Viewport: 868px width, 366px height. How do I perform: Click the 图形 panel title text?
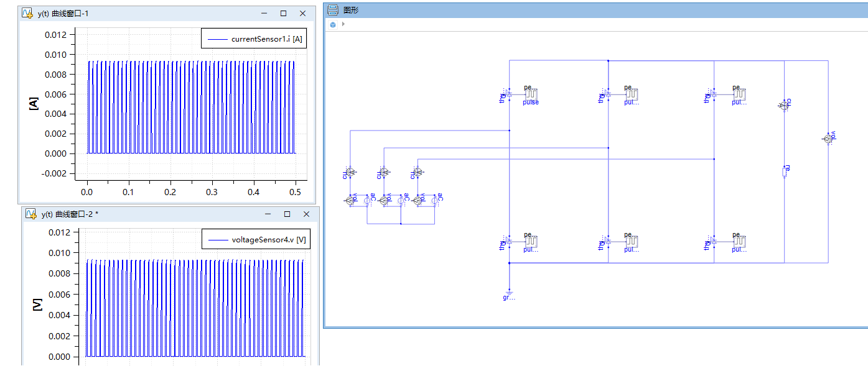(351, 10)
